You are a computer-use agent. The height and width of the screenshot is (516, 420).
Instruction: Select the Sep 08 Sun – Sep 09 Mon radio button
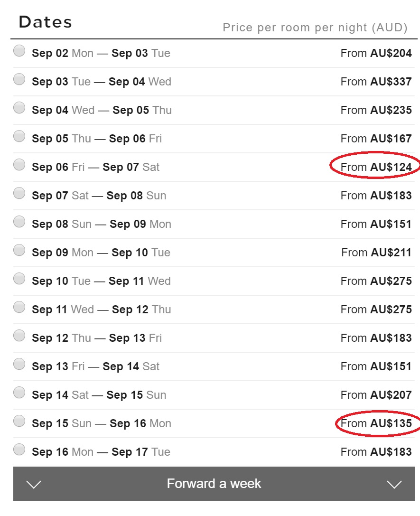pos(19,222)
